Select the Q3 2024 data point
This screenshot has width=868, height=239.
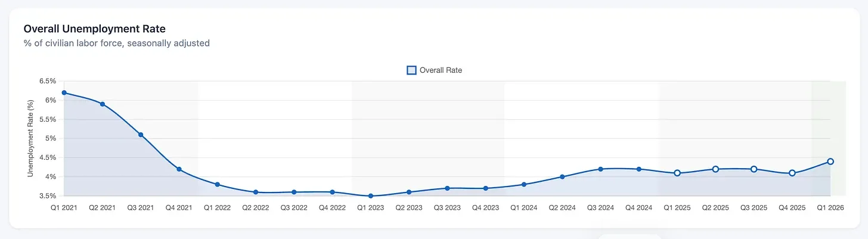600,169
